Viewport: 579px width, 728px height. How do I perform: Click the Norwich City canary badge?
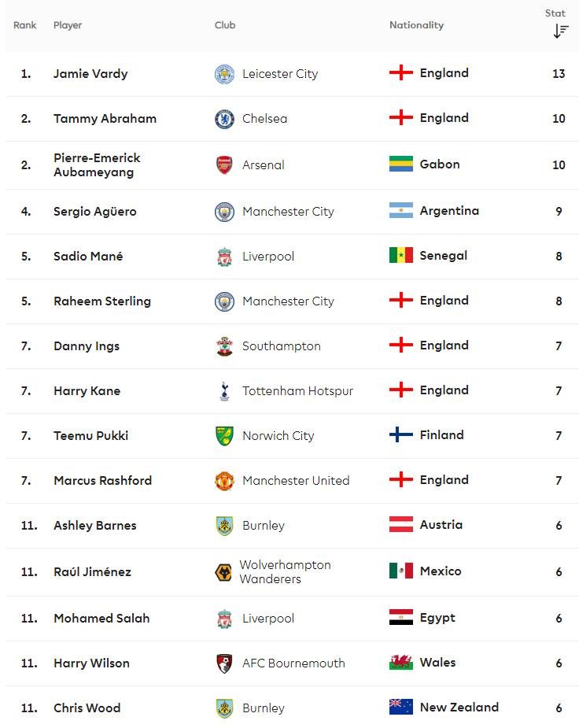tap(224, 436)
